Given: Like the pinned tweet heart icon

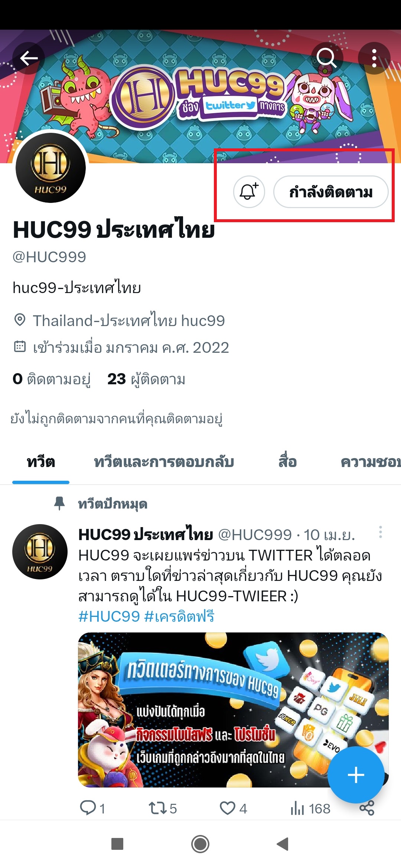Looking at the screenshot, I should coord(233,808).
